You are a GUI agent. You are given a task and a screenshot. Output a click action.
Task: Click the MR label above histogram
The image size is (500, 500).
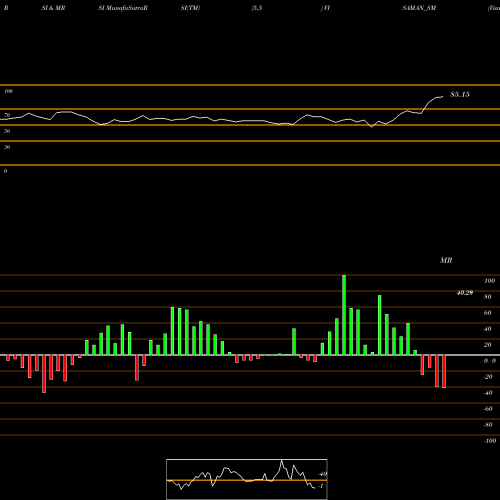[446, 260]
